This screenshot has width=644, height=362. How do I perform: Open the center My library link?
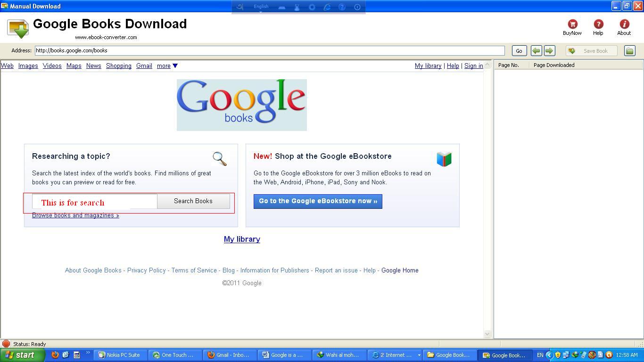coord(242,239)
